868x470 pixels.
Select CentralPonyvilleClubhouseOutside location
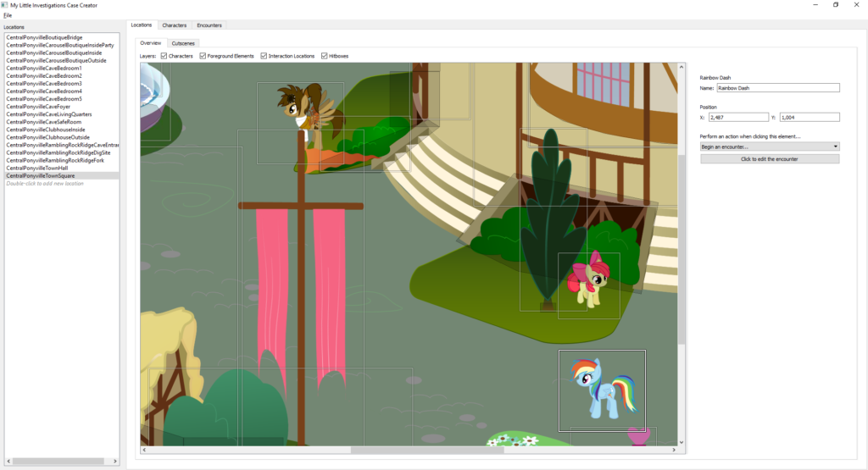click(x=47, y=138)
